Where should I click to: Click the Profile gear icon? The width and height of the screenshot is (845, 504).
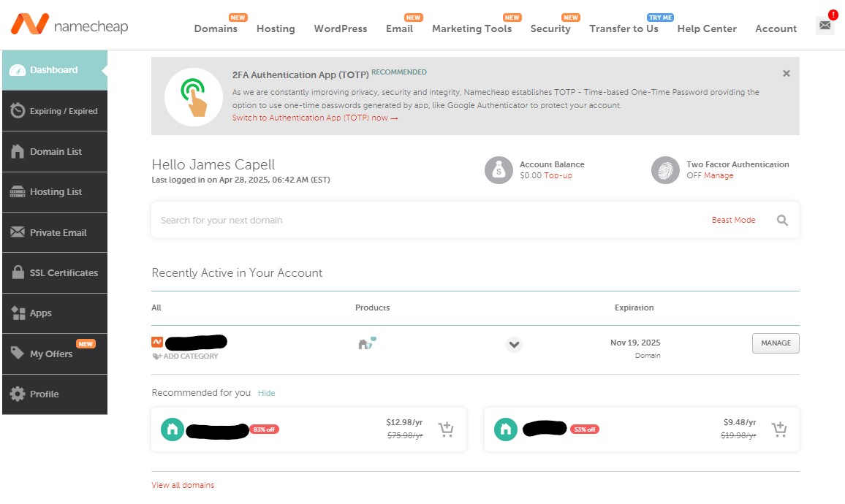point(18,394)
